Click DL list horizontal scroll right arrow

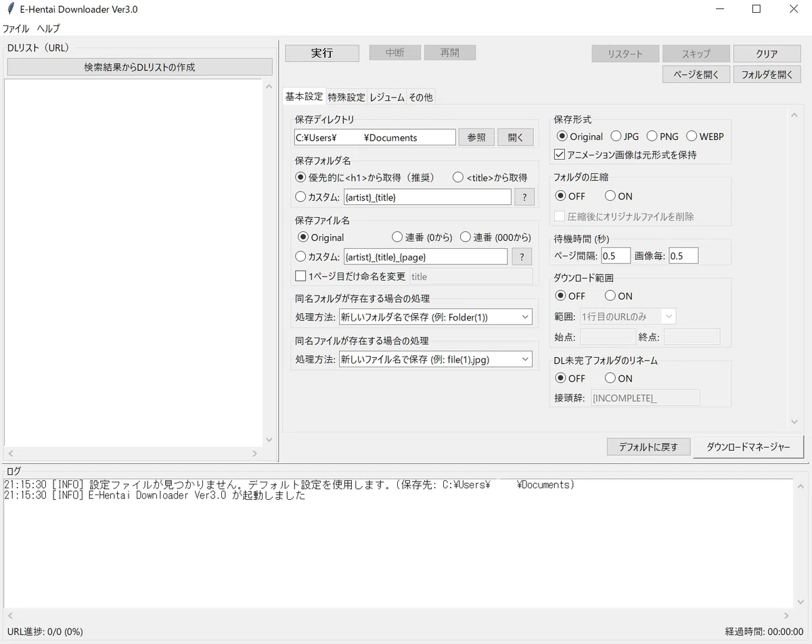pyautogui.click(x=255, y=453)
